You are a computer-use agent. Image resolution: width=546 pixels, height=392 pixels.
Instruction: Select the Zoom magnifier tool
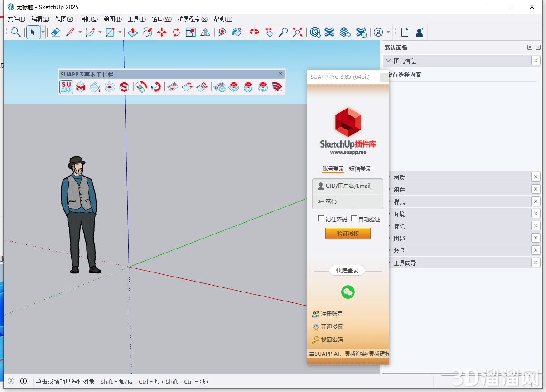(283, 32)
